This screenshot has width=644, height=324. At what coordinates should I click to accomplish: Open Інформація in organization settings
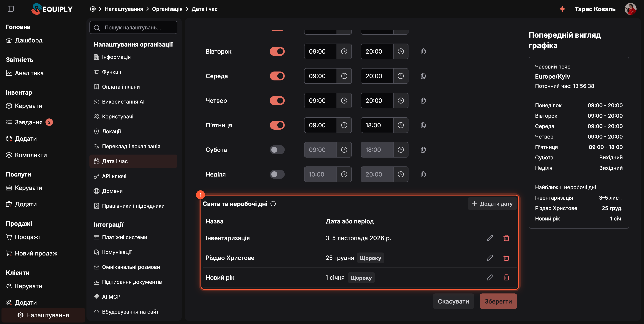133,57
